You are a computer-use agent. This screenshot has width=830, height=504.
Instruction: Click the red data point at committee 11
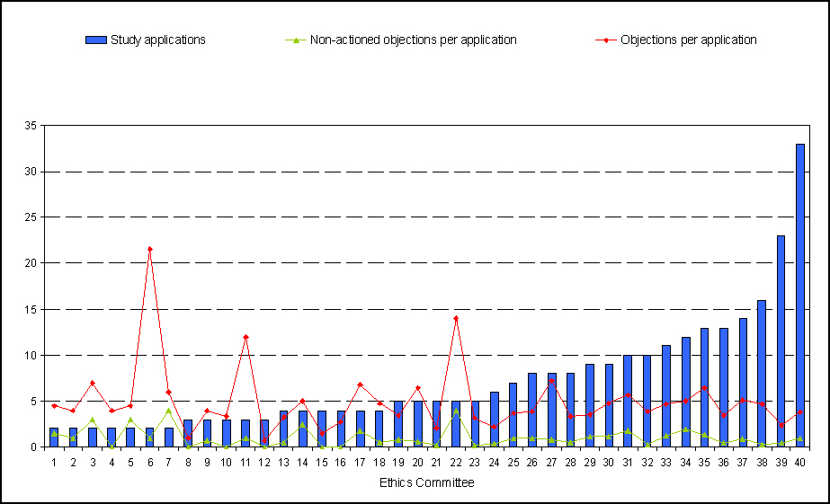245,337
